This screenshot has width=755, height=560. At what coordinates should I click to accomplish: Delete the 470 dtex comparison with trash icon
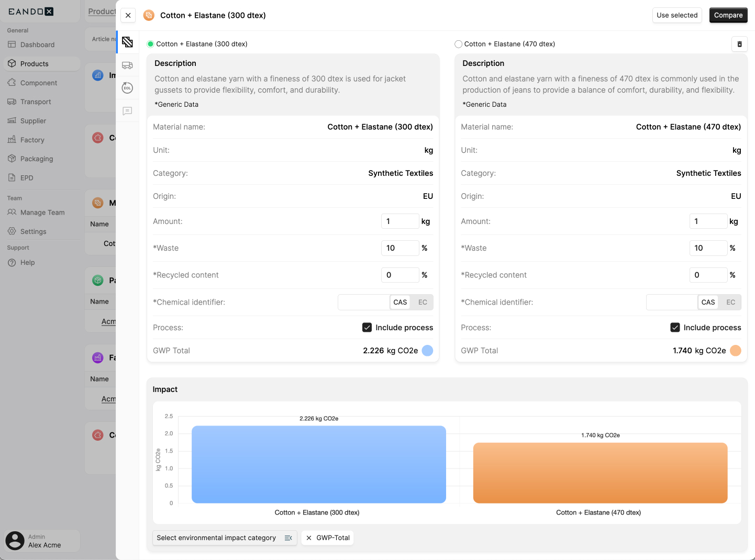(x=739, y=44)
